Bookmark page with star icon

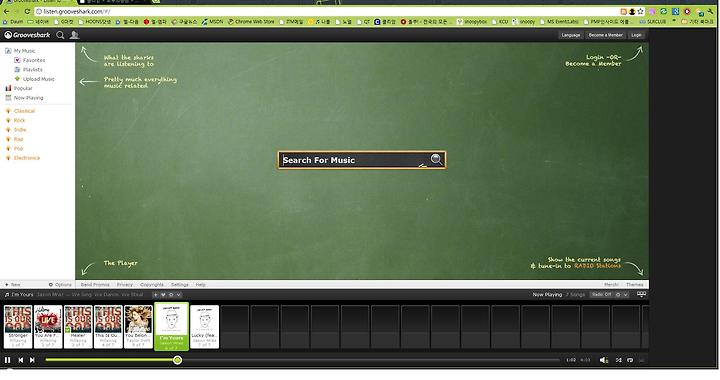click(640, 11)
